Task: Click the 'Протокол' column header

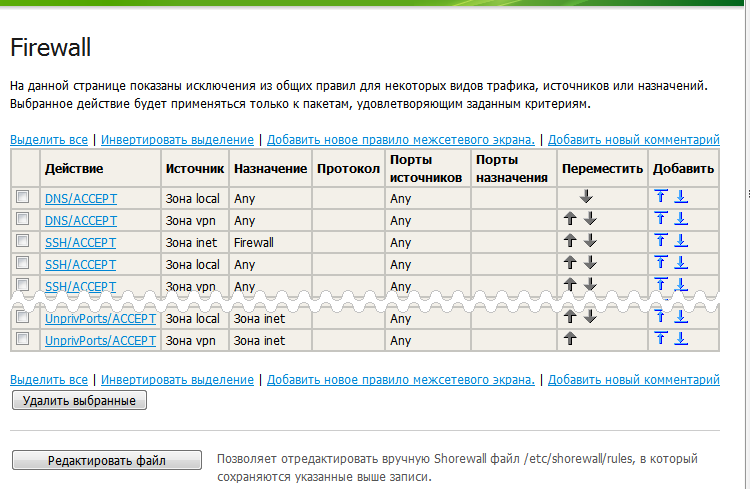Action: point(348,168)
